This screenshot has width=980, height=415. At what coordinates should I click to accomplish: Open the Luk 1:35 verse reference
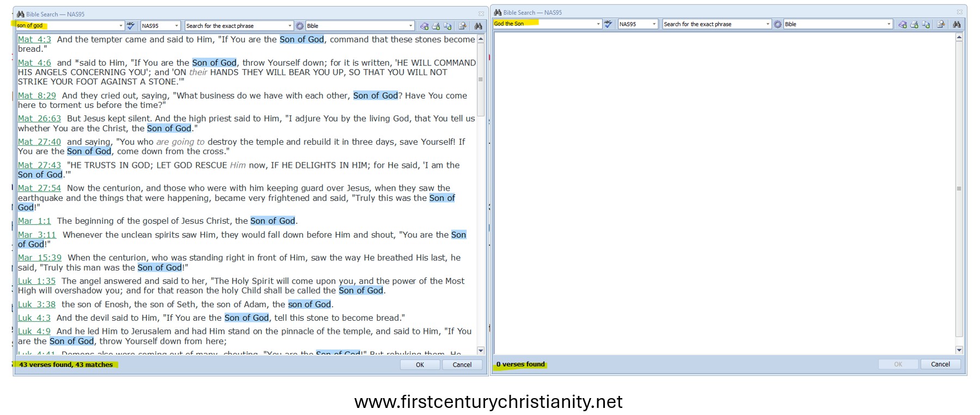[x=36, y=281]
